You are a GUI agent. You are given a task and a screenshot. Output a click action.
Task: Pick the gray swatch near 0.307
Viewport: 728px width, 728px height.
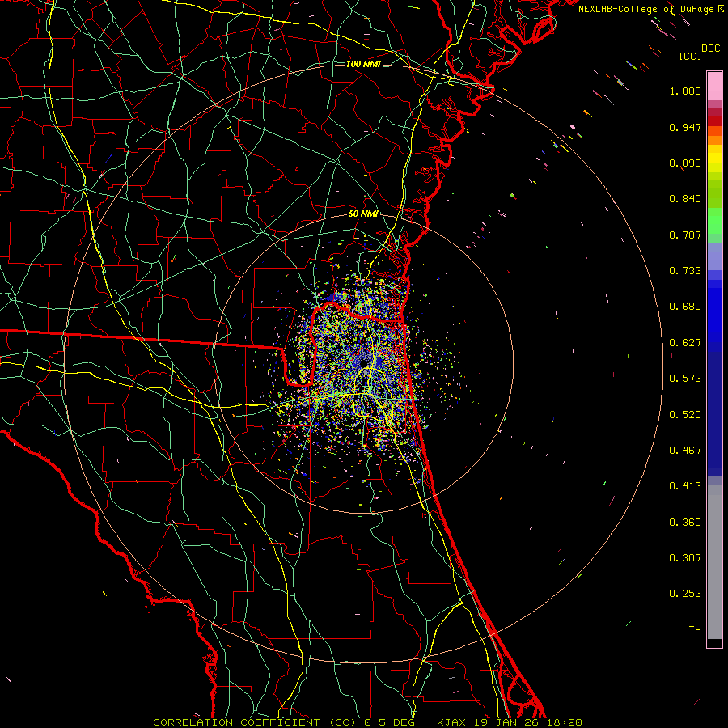(714, 562)
